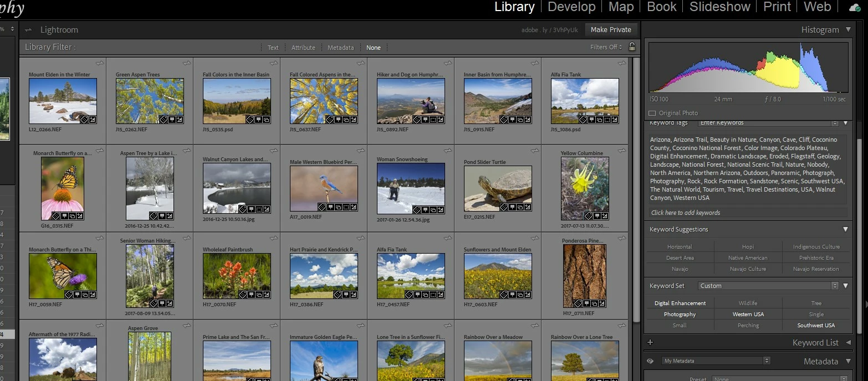Click the Make Private button
Viewport: 868px width, 381px height.
611,30
